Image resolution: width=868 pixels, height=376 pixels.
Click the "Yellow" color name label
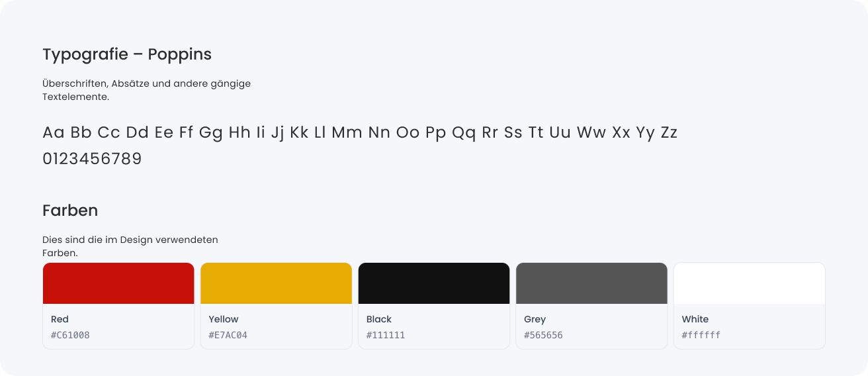coord(224,319)
